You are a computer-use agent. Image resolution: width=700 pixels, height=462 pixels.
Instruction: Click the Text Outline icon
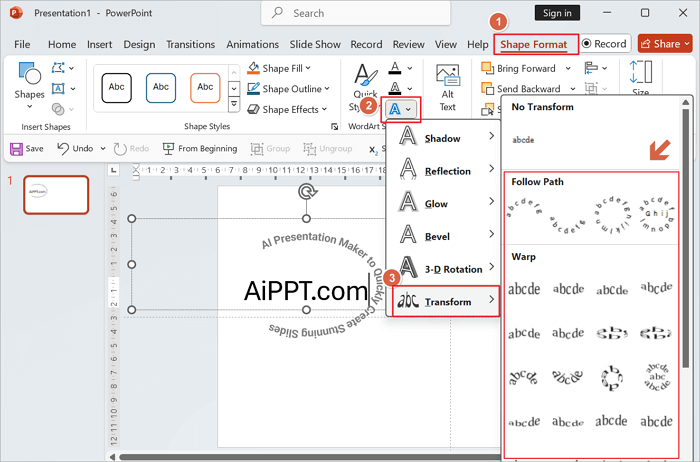pyautogui.click(x=395, y=88)
